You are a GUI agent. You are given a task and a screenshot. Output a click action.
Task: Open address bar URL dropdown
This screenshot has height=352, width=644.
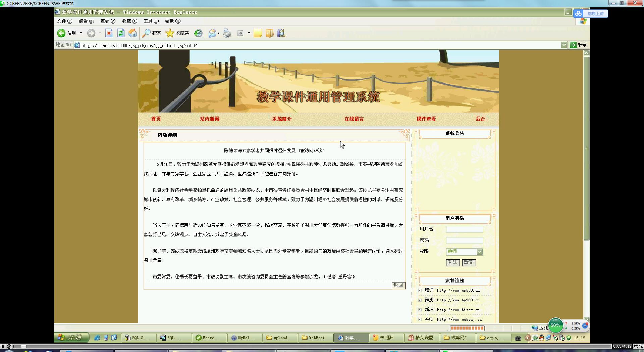coord(564,45)
